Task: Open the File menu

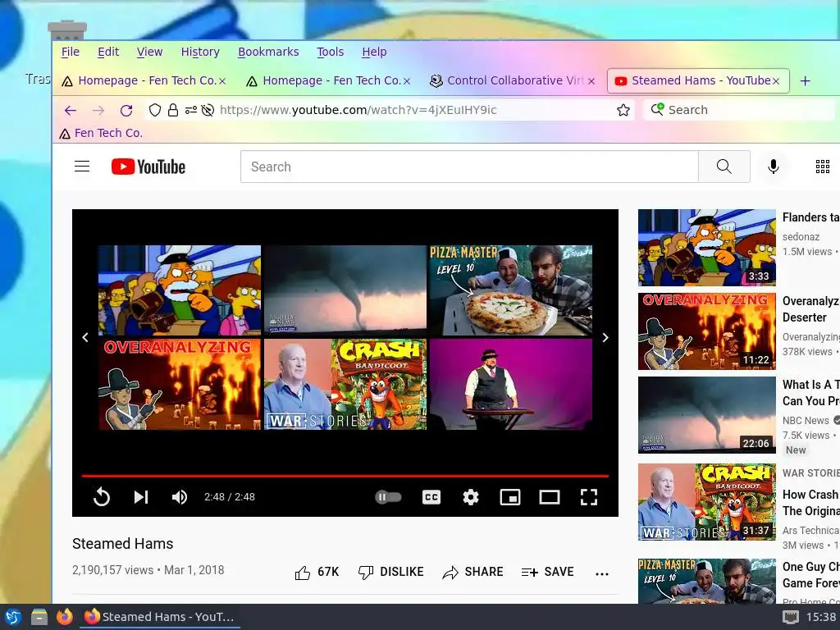Action: tap(71, 52)
